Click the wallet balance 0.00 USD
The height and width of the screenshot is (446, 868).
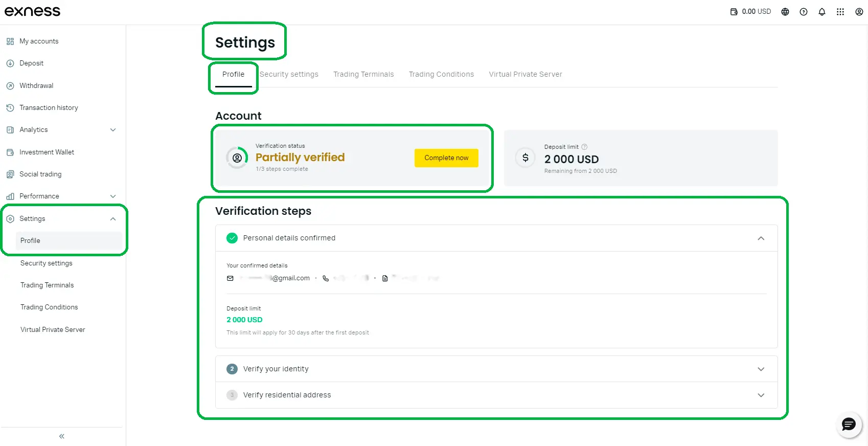click(750, 12)
